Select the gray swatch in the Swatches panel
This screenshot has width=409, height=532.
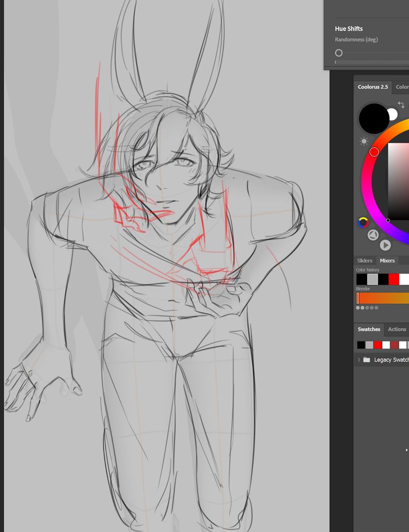point(369,345)
